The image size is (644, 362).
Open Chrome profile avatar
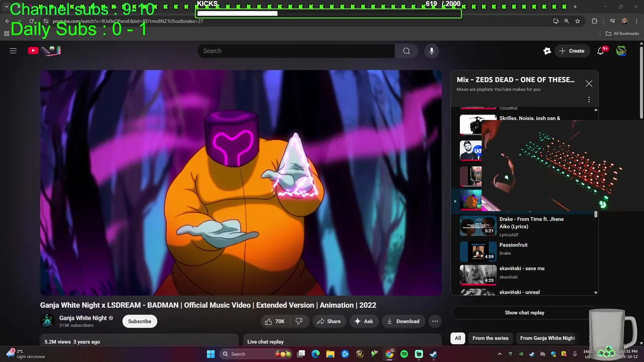click(624, 21)
